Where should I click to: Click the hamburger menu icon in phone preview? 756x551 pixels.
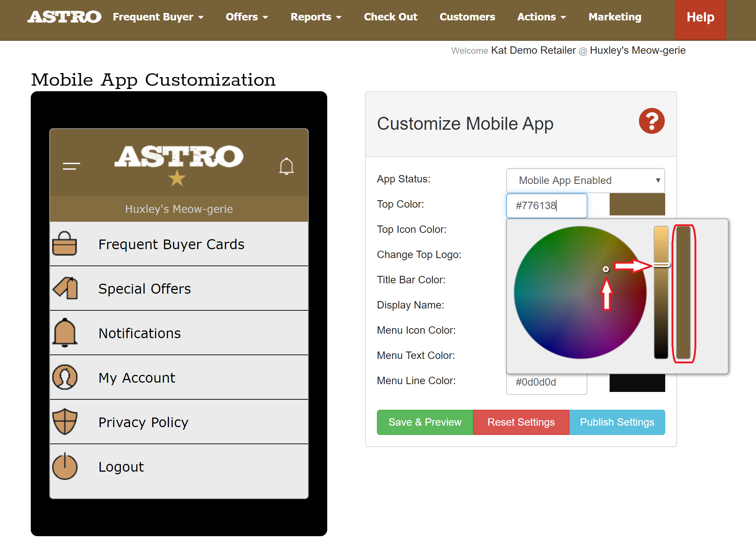[x=72, y=166]
